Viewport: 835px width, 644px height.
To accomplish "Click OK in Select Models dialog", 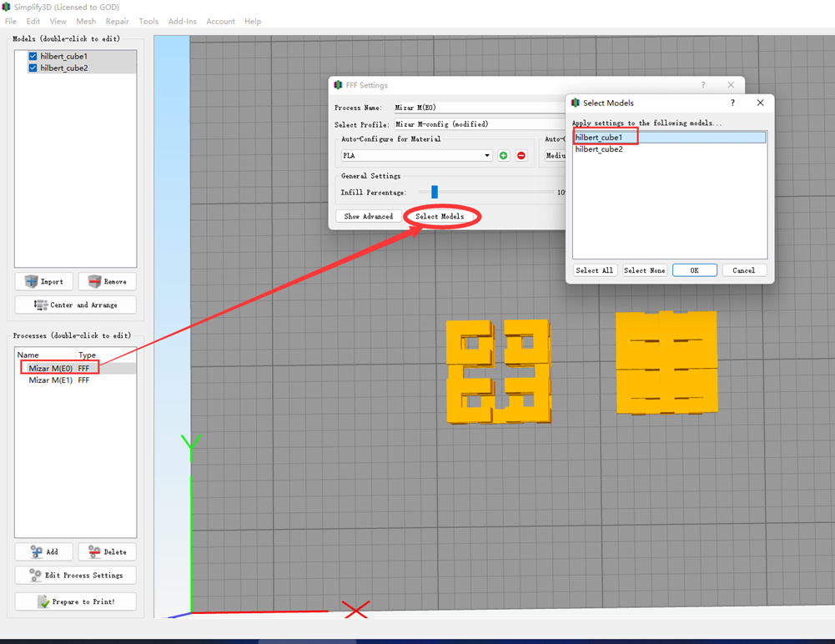I will (x=694, y=270).
